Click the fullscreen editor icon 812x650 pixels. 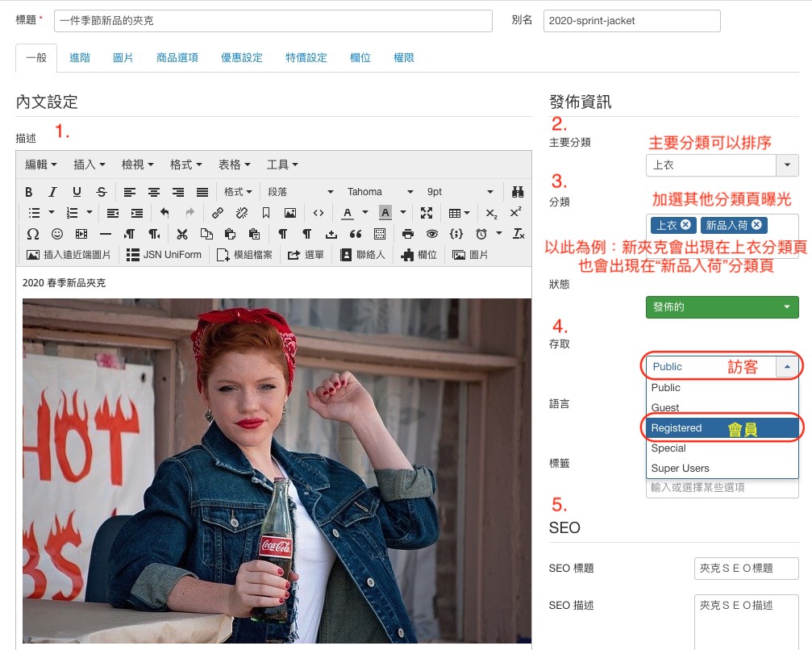click(427, 213)
